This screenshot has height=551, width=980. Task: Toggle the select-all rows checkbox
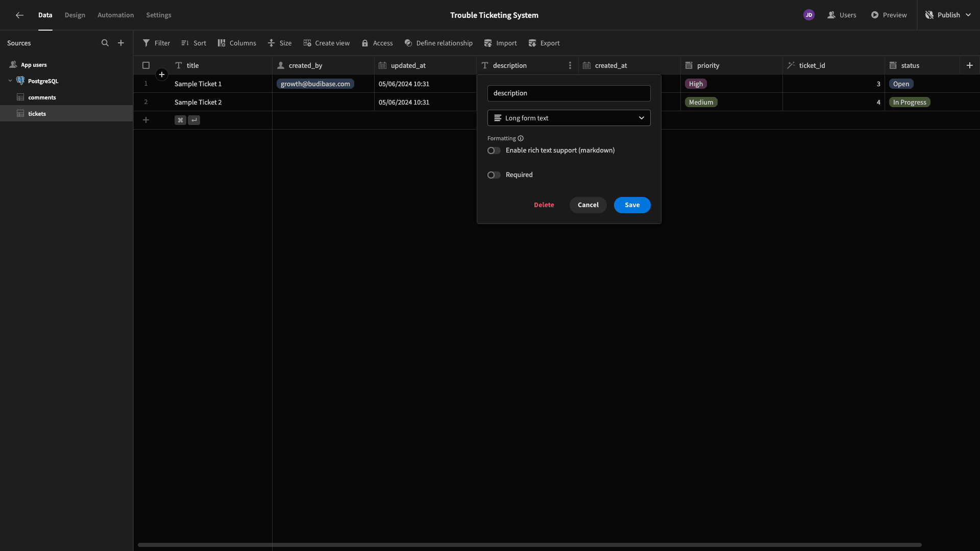pos(146,65)
